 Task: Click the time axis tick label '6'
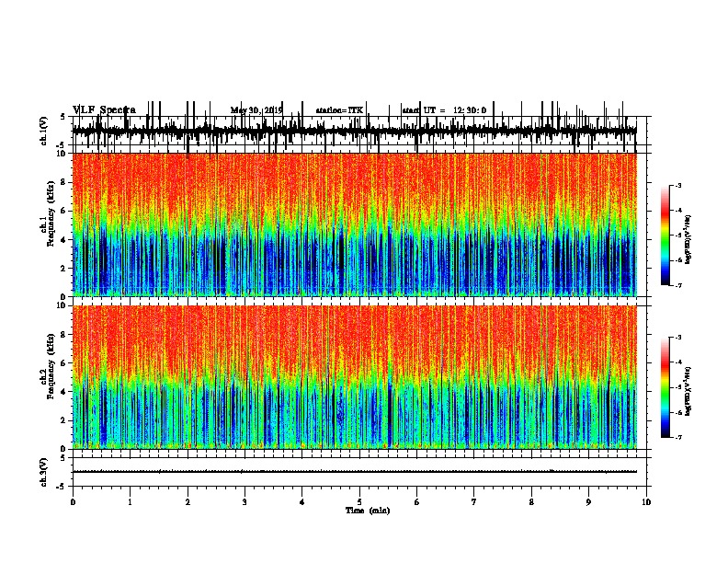coord(417,502)
